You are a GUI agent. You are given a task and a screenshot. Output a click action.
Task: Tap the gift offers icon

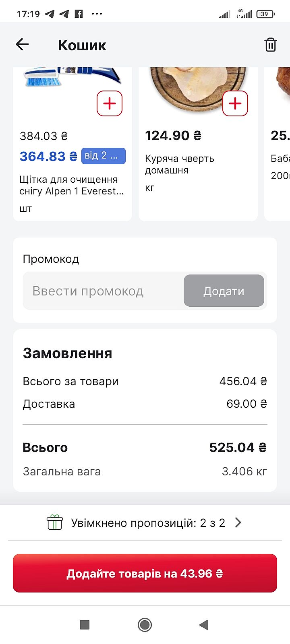pyautogui.click(x=55, y=522)
